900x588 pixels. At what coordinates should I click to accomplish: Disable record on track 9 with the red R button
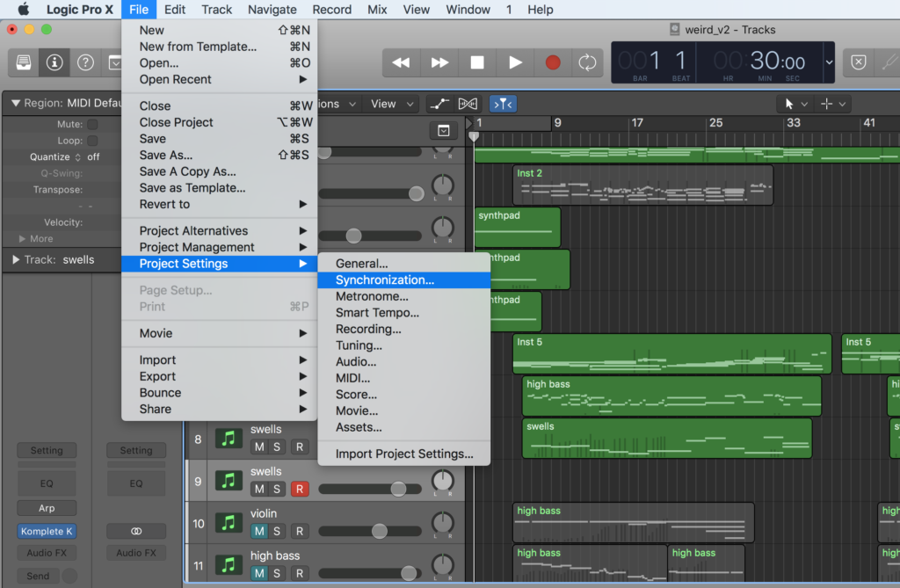[299, 490]
